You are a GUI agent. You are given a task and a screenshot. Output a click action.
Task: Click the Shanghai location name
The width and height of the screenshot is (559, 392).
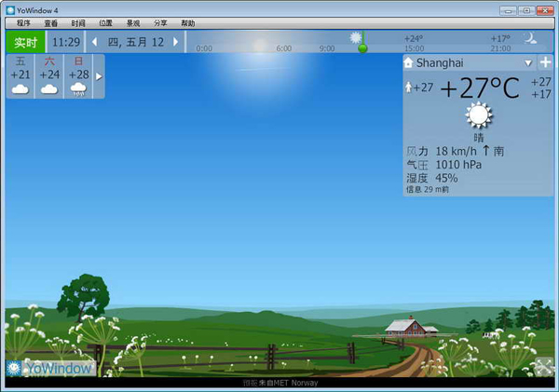click(x=440, y=63)
